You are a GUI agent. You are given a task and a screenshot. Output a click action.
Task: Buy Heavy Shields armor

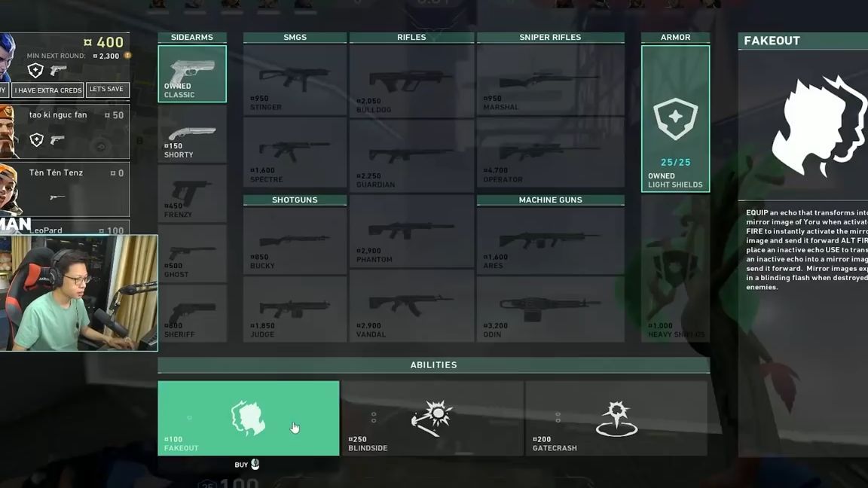pyautogui.click(x=675, y=270)
